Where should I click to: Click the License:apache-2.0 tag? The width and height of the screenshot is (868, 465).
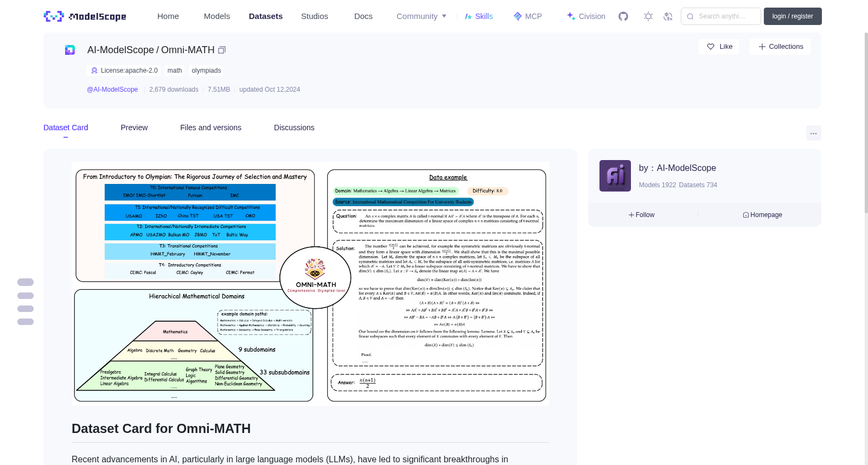124,71
